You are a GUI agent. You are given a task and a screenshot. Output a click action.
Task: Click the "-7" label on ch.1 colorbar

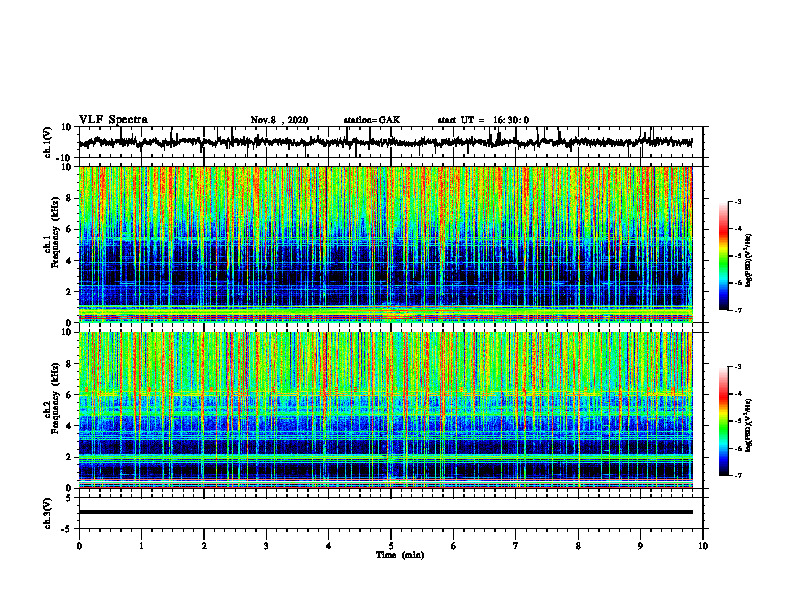pyautogui.click(x=737, y=310)
